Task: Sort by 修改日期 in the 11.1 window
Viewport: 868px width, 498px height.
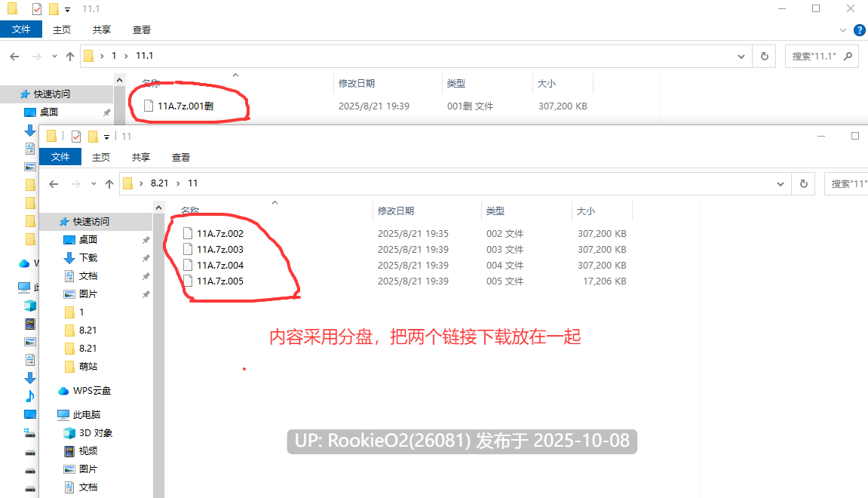Action: 357,84
